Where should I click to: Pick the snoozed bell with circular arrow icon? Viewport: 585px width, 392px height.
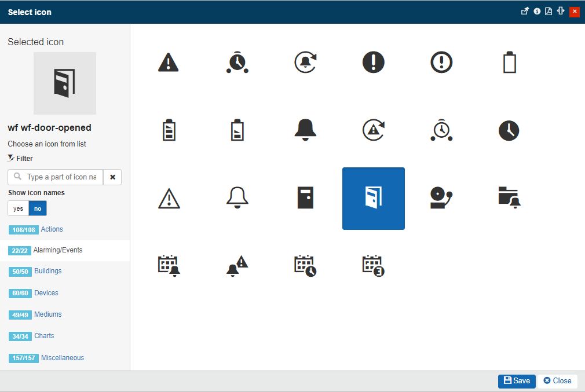point(305,63)
